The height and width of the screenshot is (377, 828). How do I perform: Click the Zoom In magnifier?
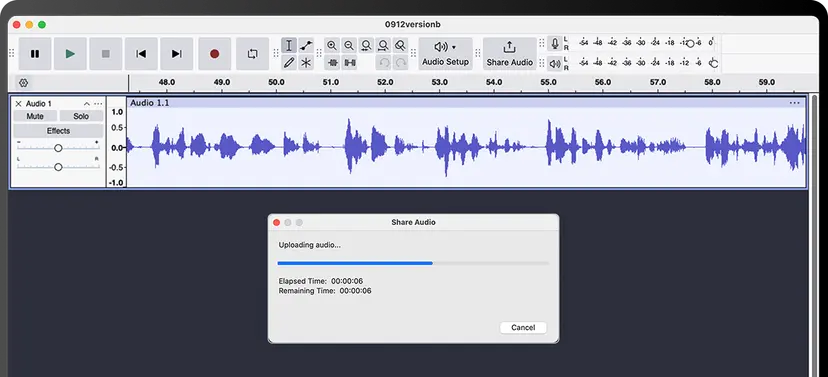[332, 45]
